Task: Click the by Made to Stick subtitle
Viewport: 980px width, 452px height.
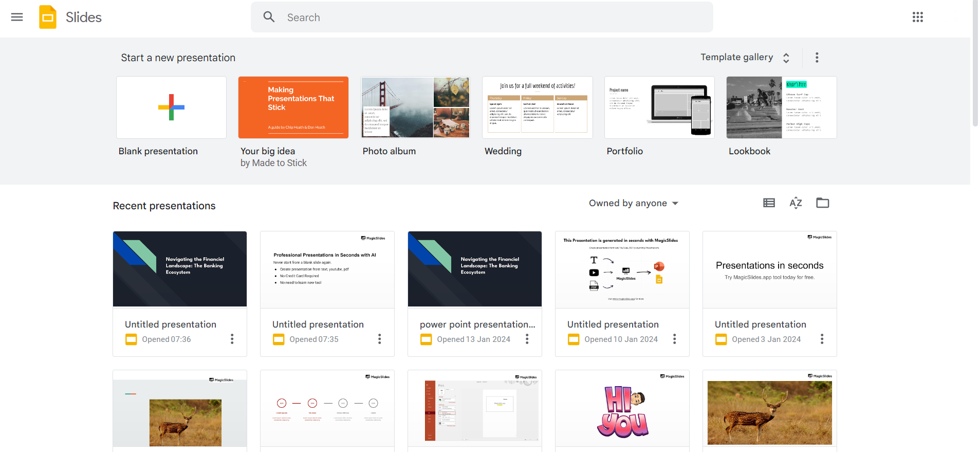Action: (x=273, y=163)
